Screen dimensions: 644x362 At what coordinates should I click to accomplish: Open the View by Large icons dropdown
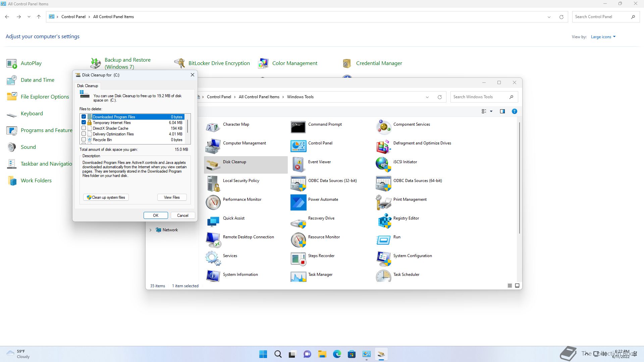[x=603, y=37]
